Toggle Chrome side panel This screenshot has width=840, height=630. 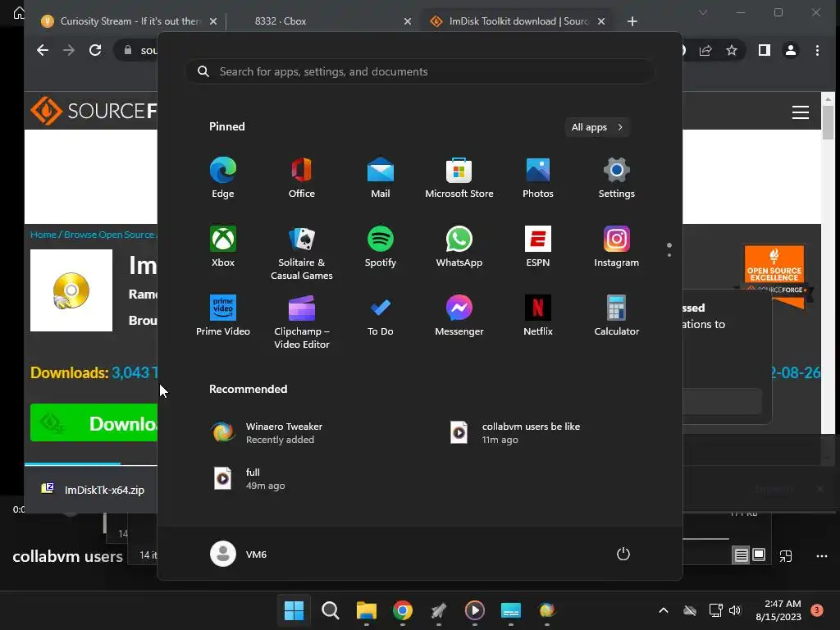coord(764,50)
